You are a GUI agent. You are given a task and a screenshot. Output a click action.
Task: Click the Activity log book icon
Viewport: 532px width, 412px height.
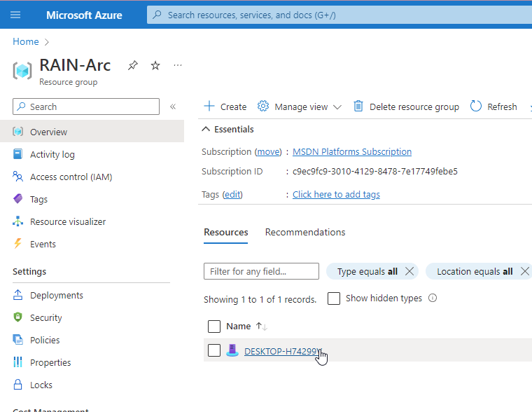tap(17, 154)
